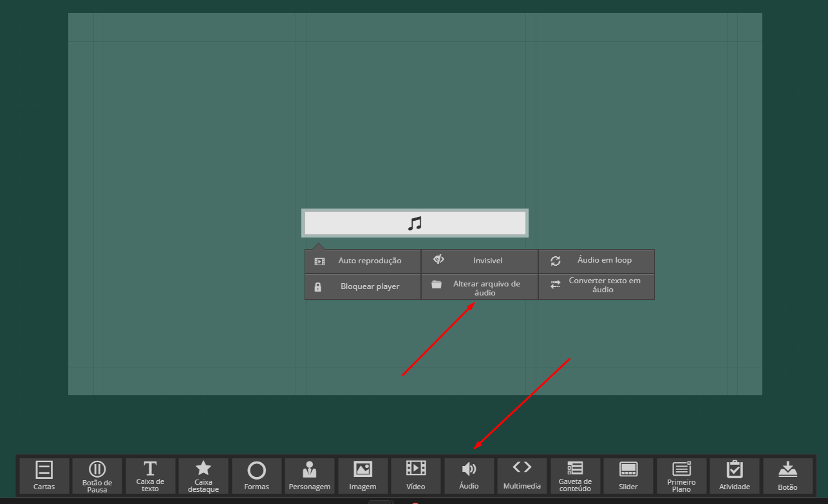Select the audio player element on canvas
The height and width of the screenshot is (504, 828).
click(x=415, y=223)
